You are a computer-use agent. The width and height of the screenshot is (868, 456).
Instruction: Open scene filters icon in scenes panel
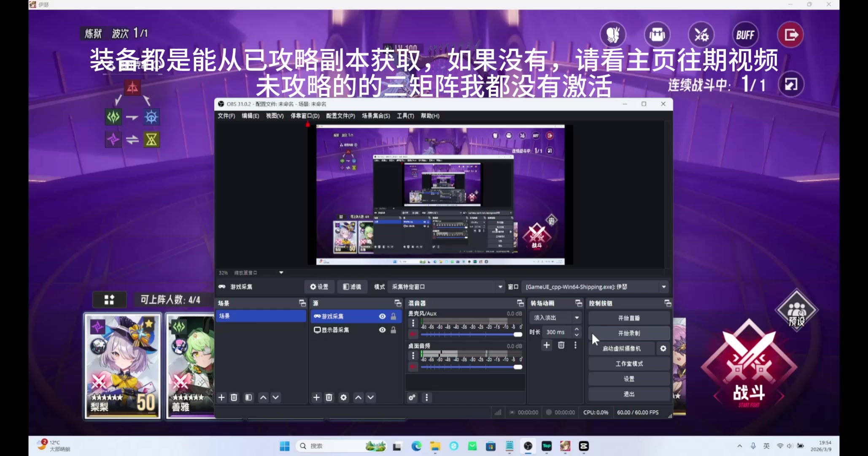coord(248,397)
